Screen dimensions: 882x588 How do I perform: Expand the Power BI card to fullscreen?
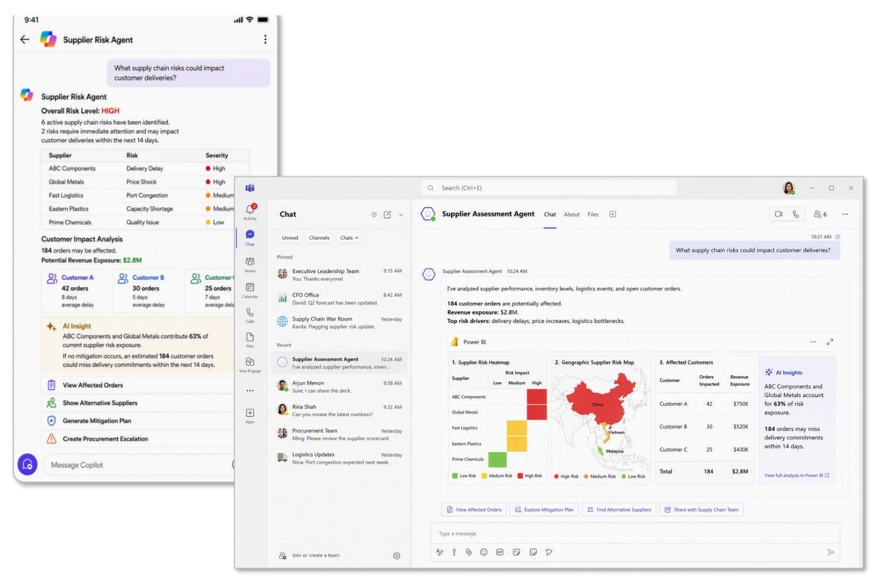pos(830,342)
